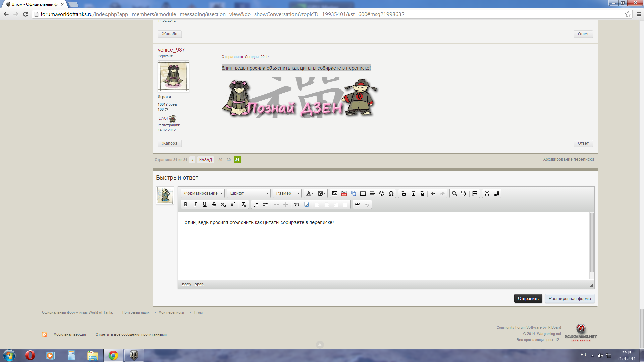Open the Шрифт font dropdown

click(249, 193)
